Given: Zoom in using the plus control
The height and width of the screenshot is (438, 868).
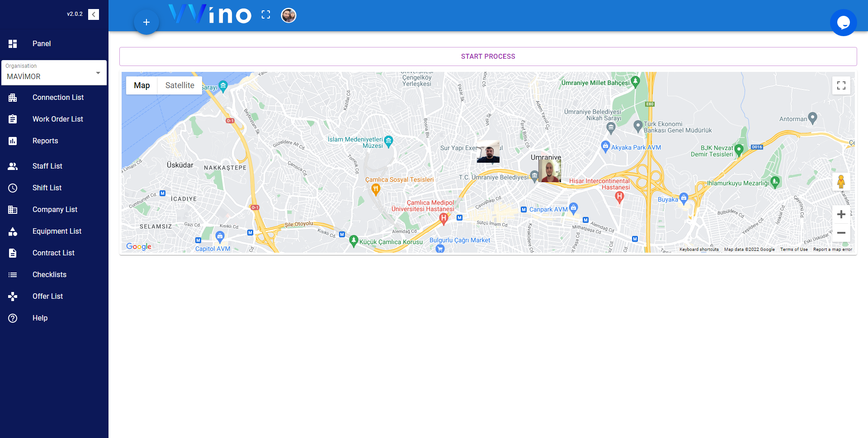Looking at the screenshot, I should click(841, 214).
